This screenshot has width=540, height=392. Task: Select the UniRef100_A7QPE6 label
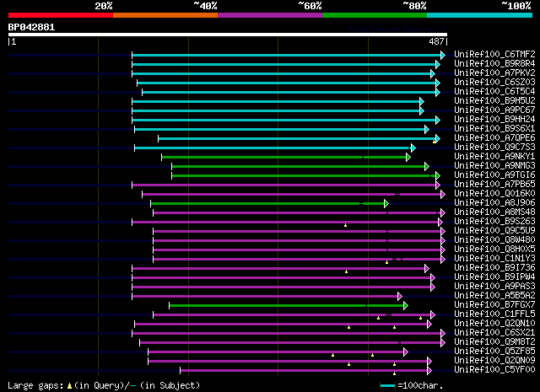tap(494, 138)
